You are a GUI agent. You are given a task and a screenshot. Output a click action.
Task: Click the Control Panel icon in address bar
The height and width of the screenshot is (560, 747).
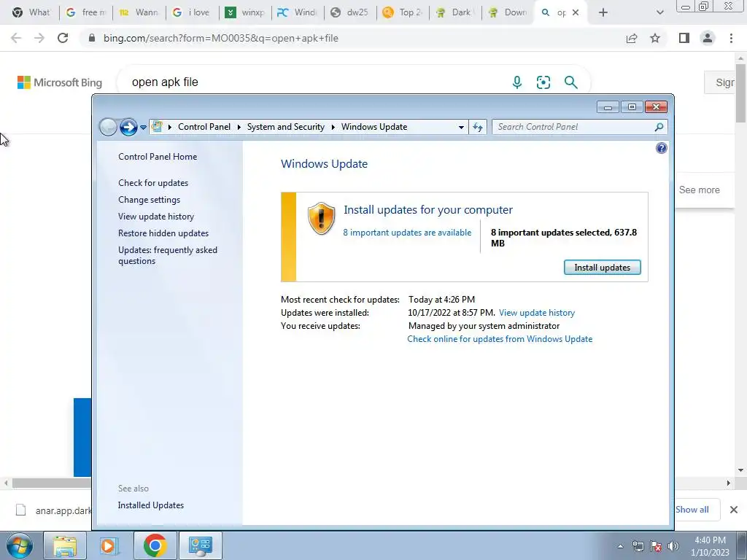(x=157, y=127)
